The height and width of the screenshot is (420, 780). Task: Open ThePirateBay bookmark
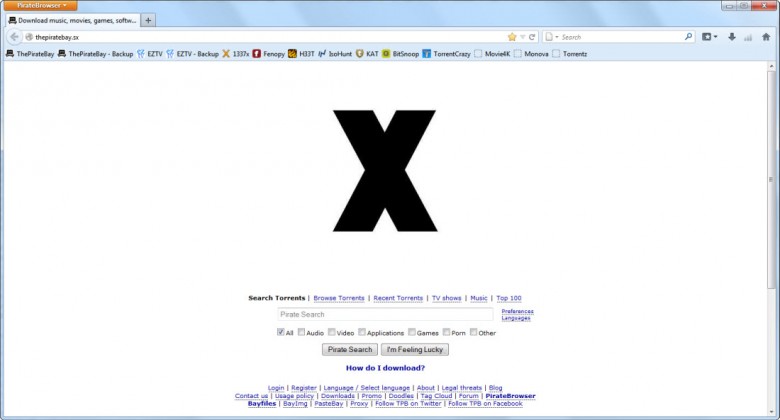click(30, 54)
